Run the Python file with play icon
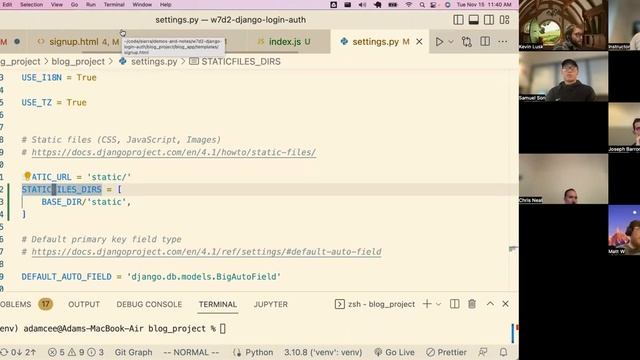The image size is (640, 360). [439, 42]
